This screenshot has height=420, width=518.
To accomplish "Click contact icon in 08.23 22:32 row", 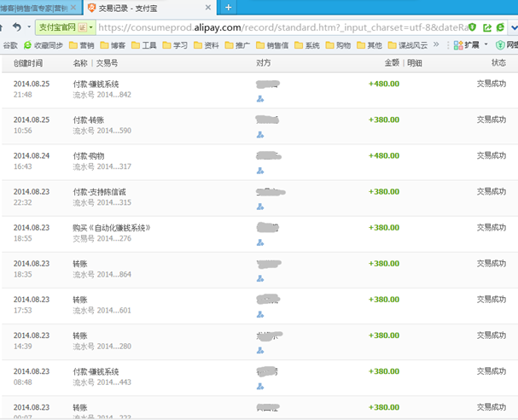I will pos(260,207).
